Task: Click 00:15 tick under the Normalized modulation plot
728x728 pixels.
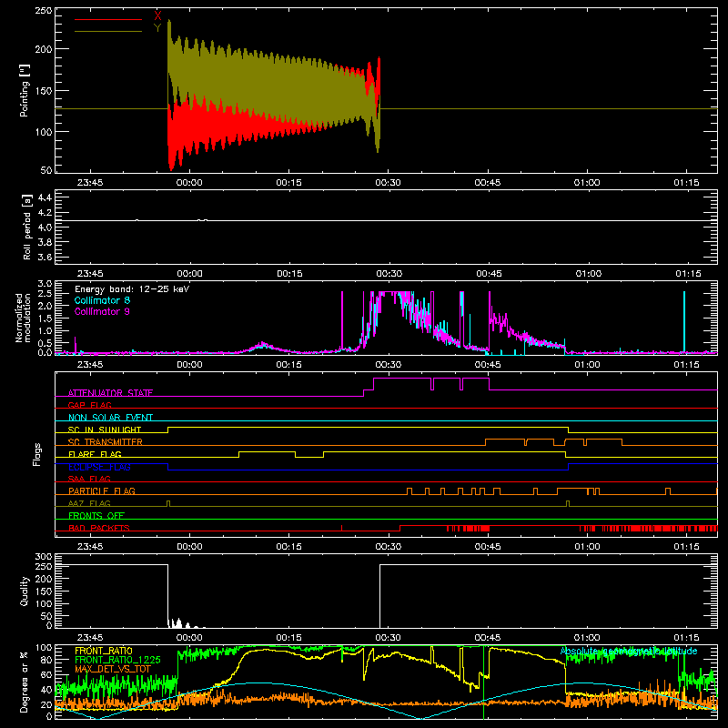Action: point(288,365)
